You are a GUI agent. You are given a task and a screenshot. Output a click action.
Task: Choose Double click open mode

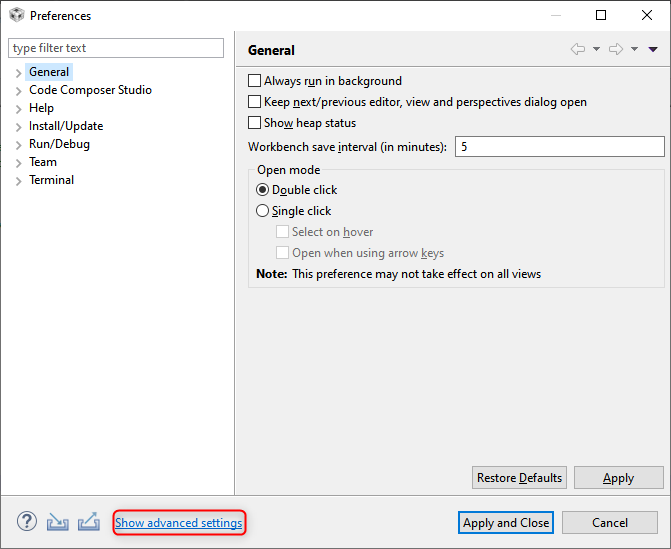pos(263,190)
